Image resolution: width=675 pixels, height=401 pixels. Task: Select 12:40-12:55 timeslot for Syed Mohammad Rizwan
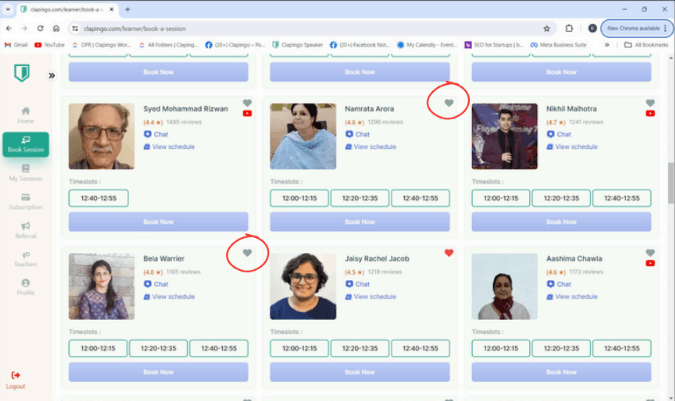[x=98, y=198]
